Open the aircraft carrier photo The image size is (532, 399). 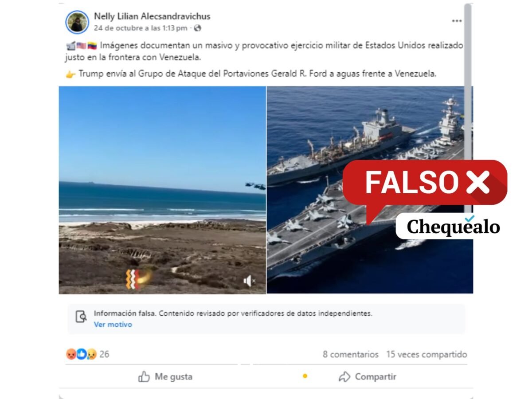click(370, 190)
